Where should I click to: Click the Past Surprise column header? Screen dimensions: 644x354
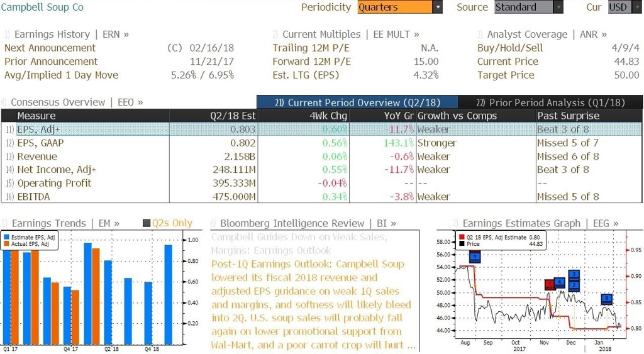click(x=589, y=116)
